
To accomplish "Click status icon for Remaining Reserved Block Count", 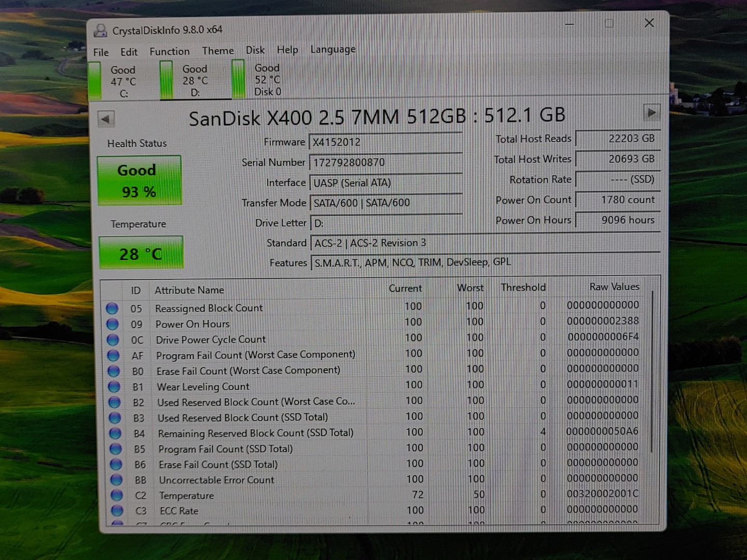I will 115,433.
